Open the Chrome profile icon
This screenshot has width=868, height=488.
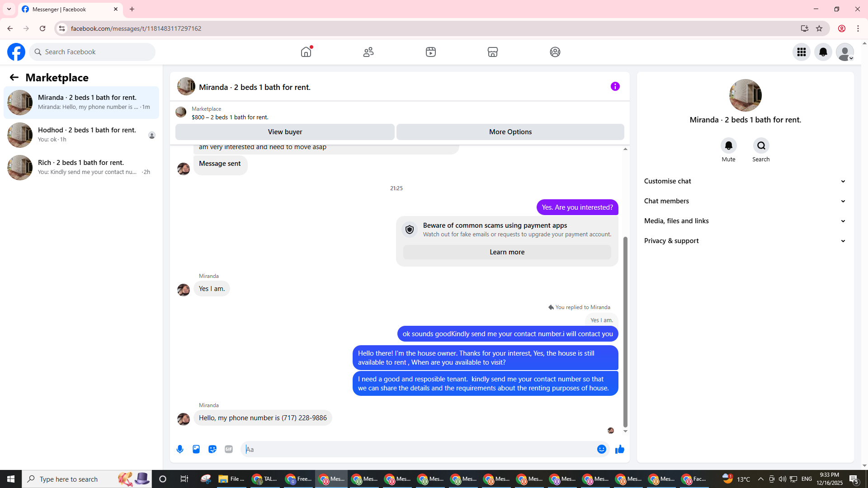(842, 28)
